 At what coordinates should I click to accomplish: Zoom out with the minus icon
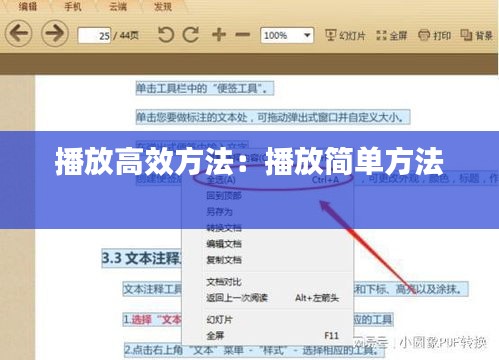[x=243, y=34]
